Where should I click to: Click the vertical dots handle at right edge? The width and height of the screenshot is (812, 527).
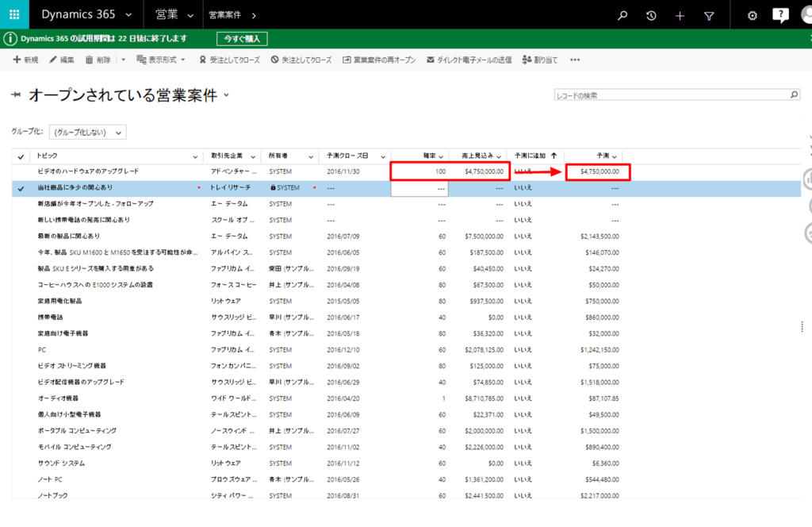802,326
